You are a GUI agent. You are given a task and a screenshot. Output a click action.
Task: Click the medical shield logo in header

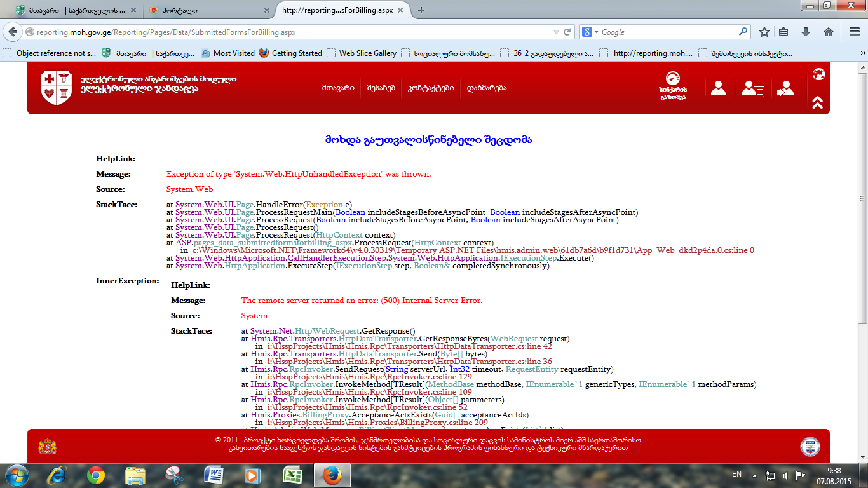click(53, 88)
